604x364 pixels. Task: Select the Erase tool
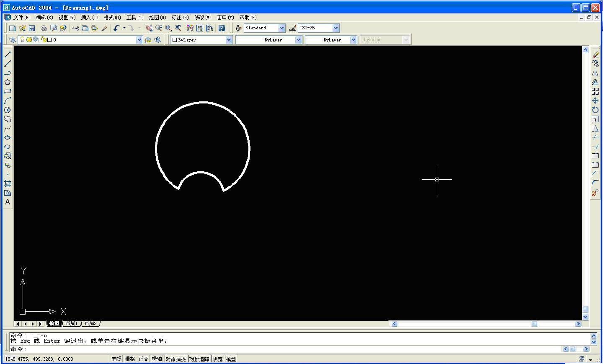pos(595,54)
